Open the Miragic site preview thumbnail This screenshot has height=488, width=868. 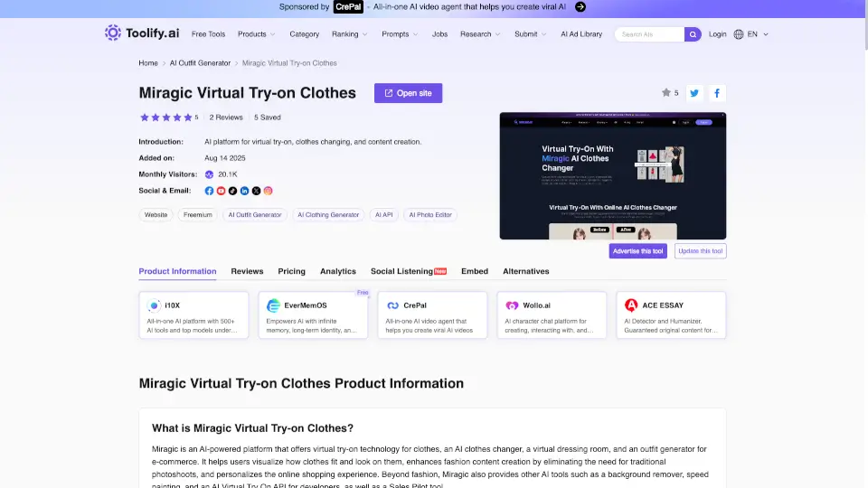pos(613,176)
